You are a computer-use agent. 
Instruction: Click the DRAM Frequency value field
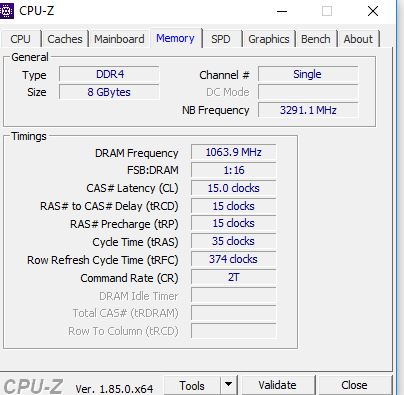tap(233, 152)
